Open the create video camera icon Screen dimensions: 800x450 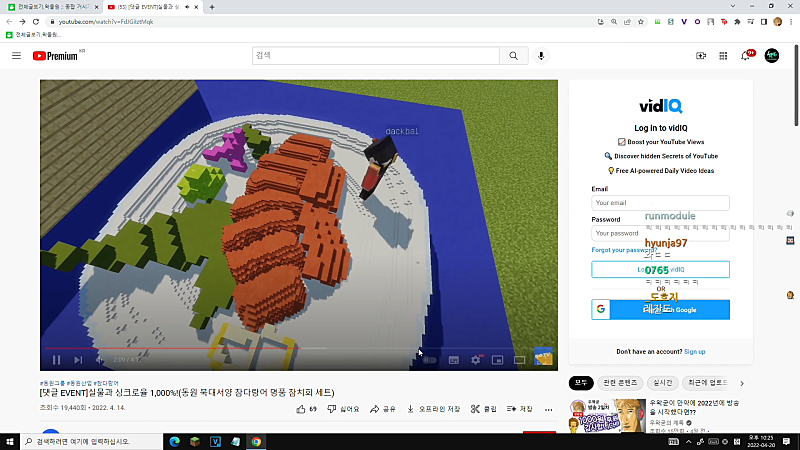point(701,56)
